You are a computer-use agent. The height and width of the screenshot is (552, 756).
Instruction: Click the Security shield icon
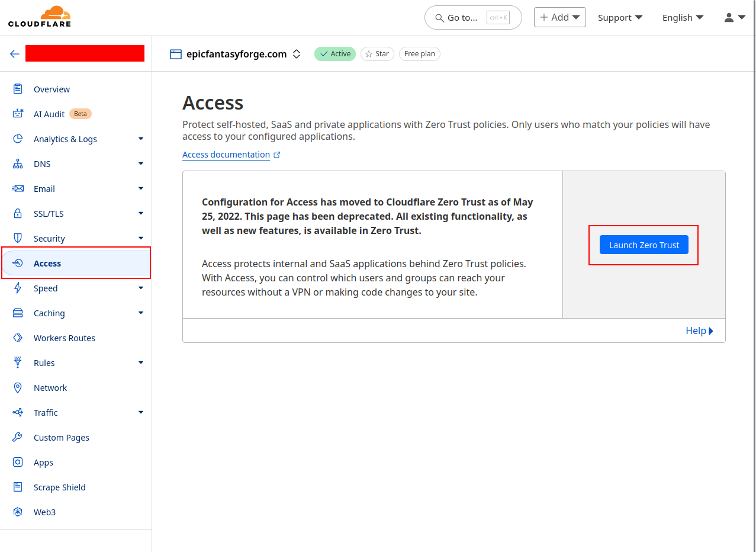point(18,238)
